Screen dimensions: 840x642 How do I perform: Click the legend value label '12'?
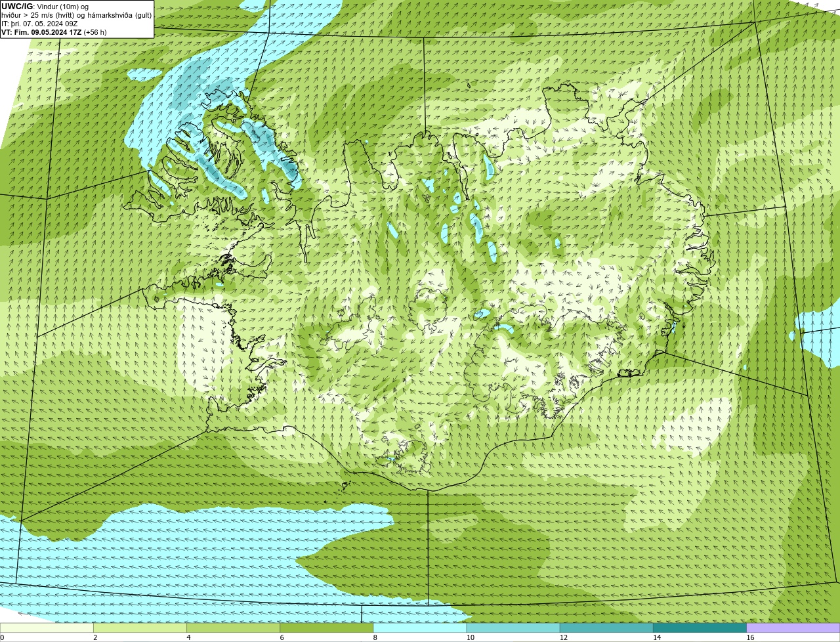pyautogui.click(x=563, y=637)
